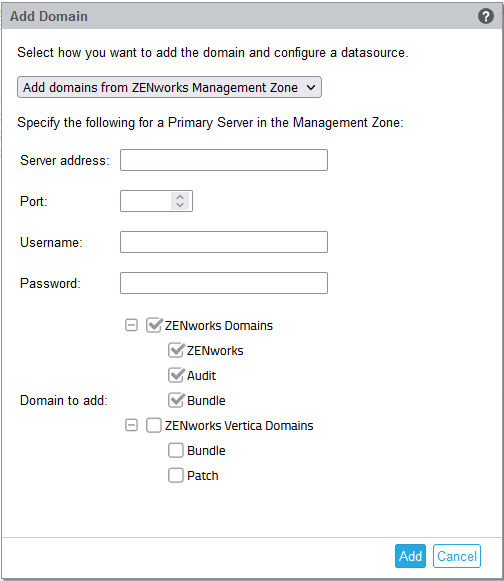Uncheck the ZENworks domain checkbox
Viewport: 504px width, 581px height.
tap(176, 351)
